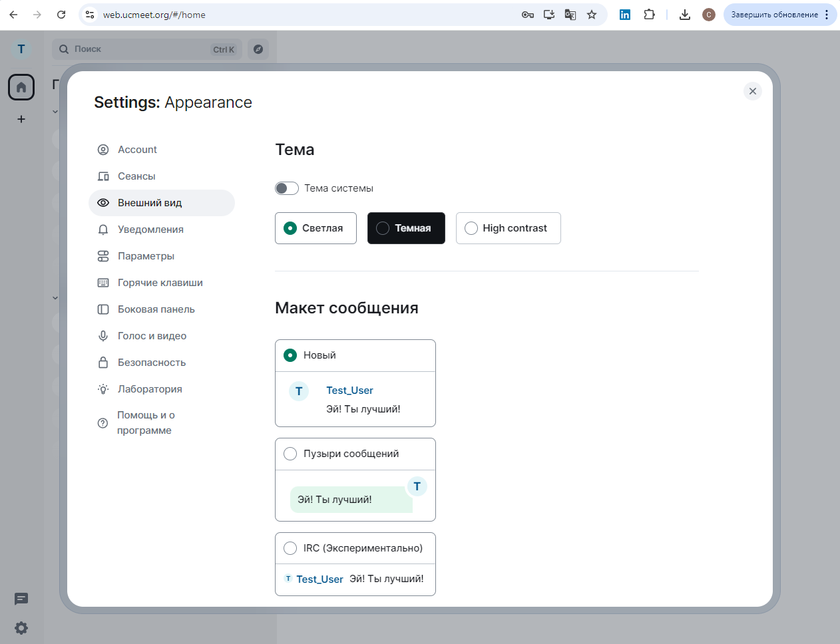Open the browser three-dot menu
Image resolution: width=840 pixels, height=644 pixels.
[x=827, y=14]
